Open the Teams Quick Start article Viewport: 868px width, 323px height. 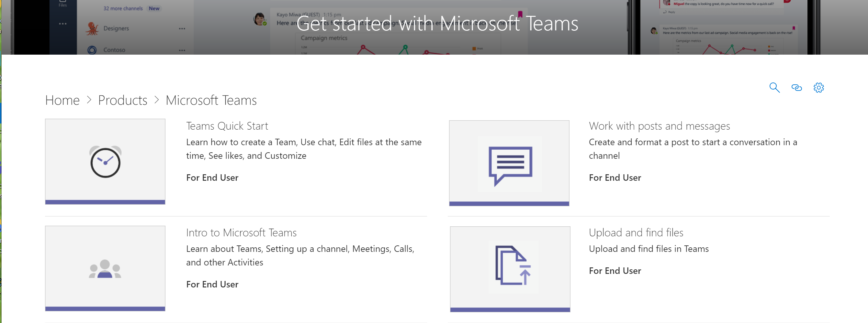tap(227, 126)
